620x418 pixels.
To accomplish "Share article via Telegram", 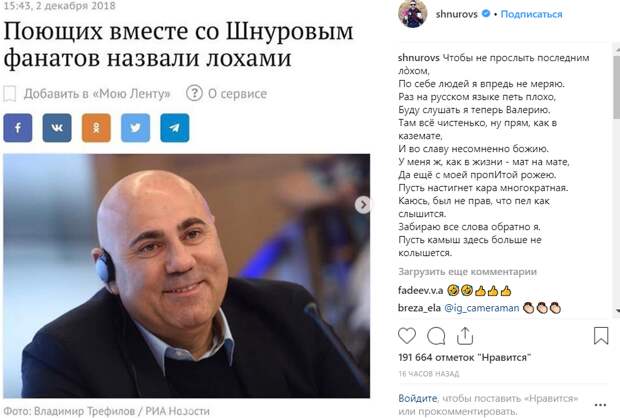I will pos(175,128).
